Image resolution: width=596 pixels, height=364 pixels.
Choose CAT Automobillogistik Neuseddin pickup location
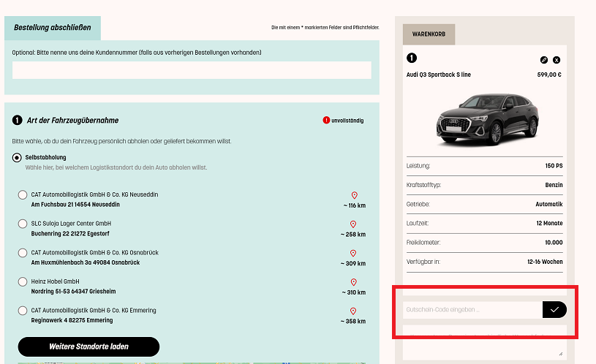tap(23, 195)
